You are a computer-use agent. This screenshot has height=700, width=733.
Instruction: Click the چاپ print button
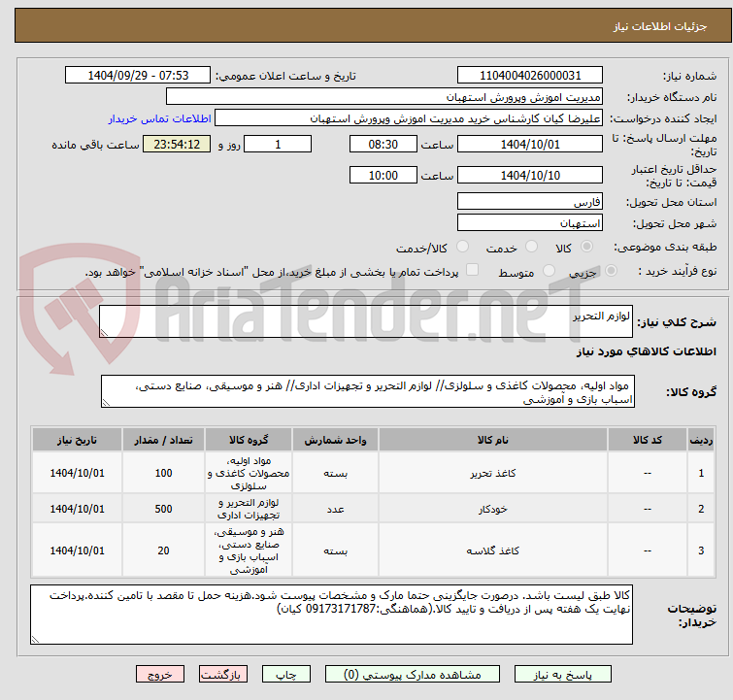[286, 675]
